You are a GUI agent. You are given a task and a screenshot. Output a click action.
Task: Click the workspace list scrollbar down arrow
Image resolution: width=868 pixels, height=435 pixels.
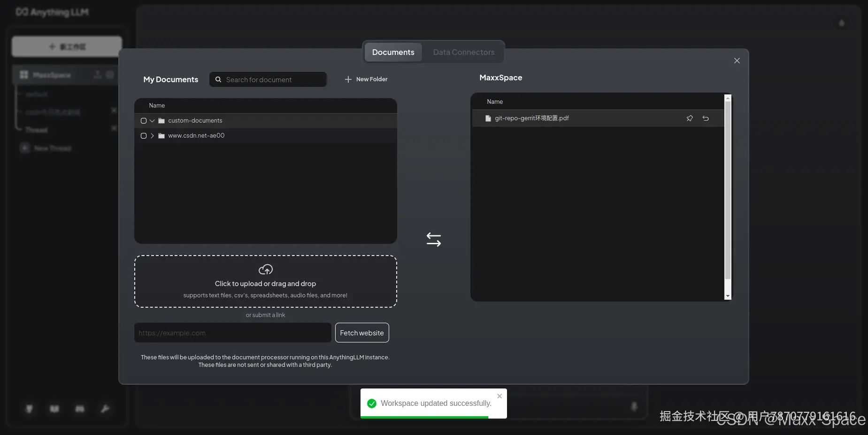tap(728, 296)
